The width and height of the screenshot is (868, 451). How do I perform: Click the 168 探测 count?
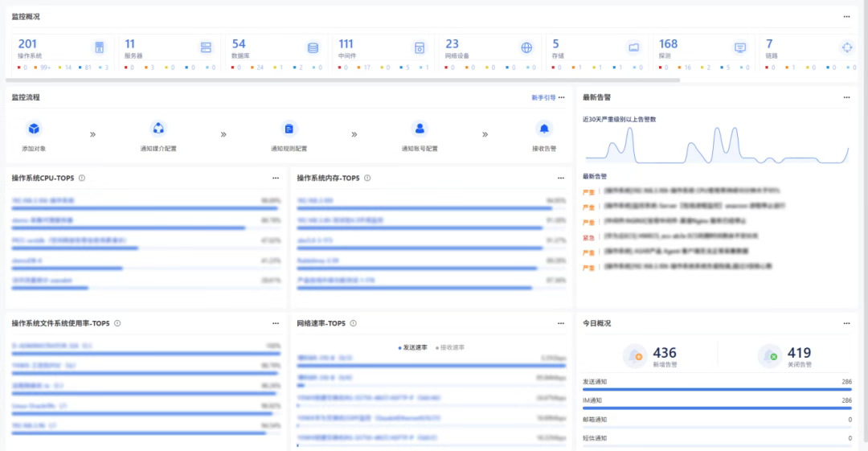668,43
